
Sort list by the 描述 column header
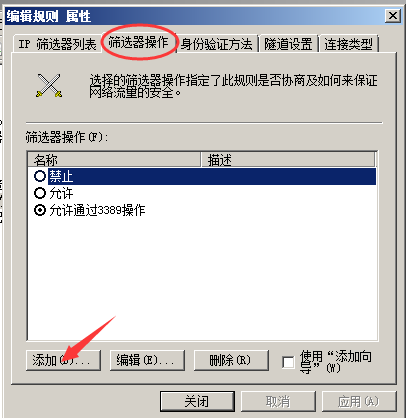[288, 160]
